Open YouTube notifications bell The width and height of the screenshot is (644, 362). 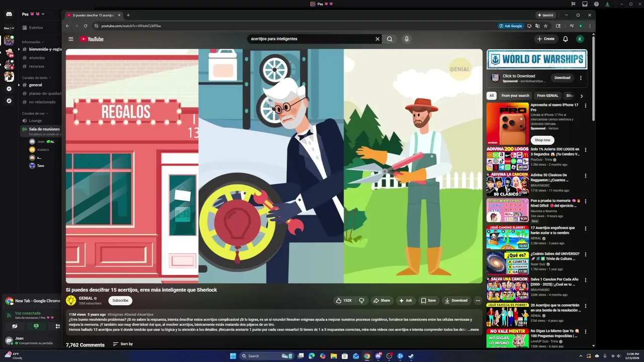click(566, 39)
